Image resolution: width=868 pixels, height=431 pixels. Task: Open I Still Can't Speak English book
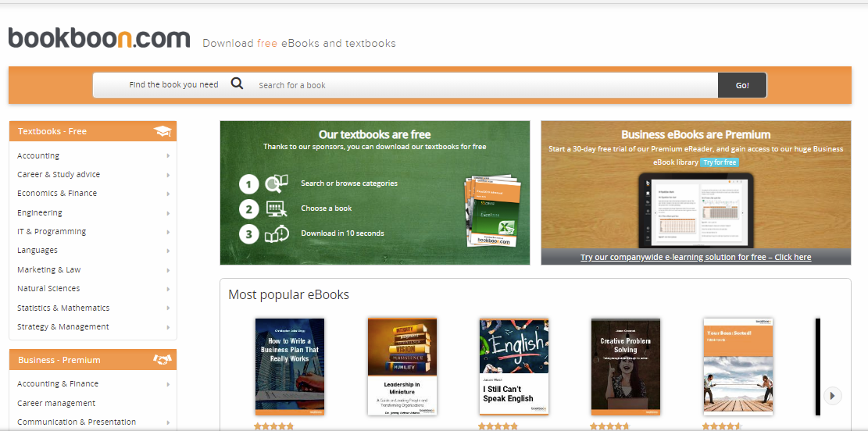point(514,367)
